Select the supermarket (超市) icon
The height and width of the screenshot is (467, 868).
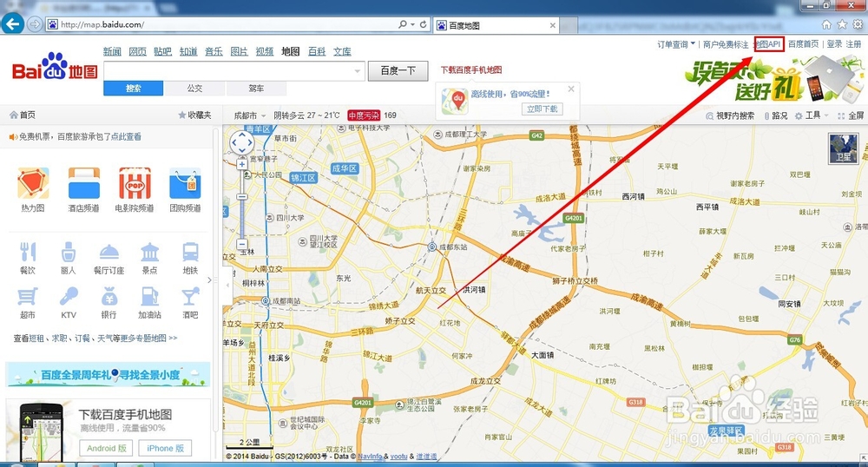coord(28,297)
